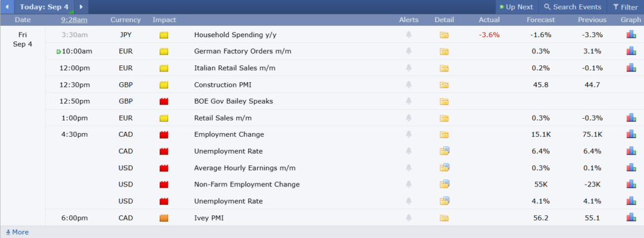This screenshot has width=644, height=238.
Task: Click red impact icon for BOE Gov Bailey Speaks
Action: (164, 101)
